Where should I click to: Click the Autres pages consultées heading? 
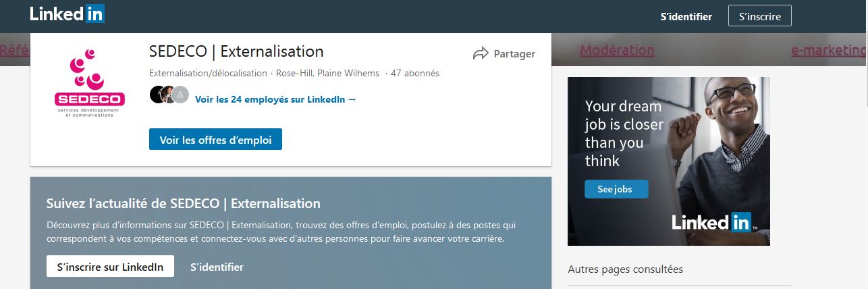pyautogui.click(x=625, y=269)
